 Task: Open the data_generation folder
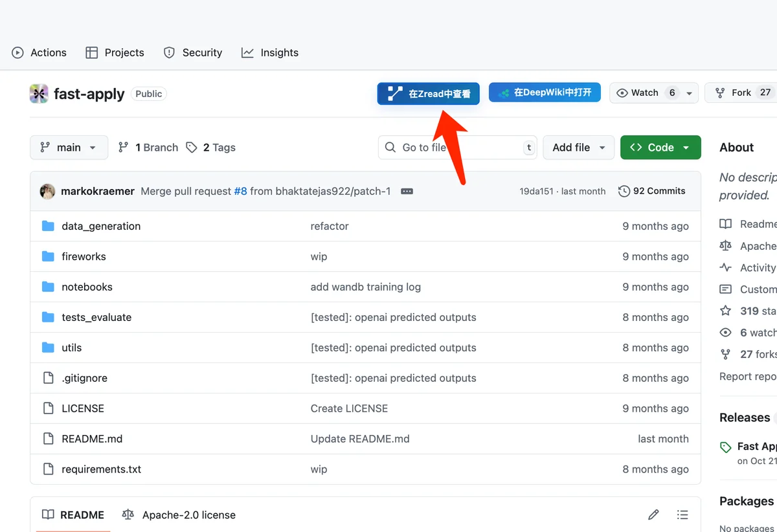(x=101, y=227)
